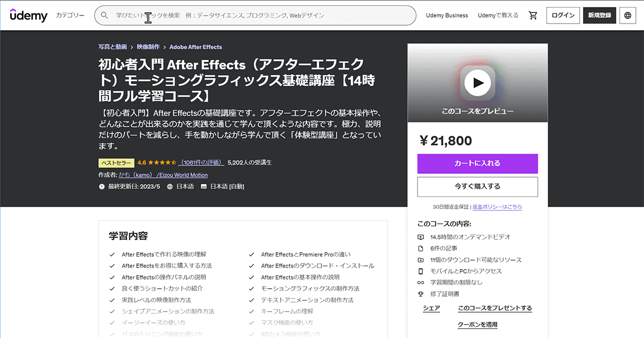Screen dimensions: 644x338
Task: Open Udemy Business link
Action: (x=447, y=16)
